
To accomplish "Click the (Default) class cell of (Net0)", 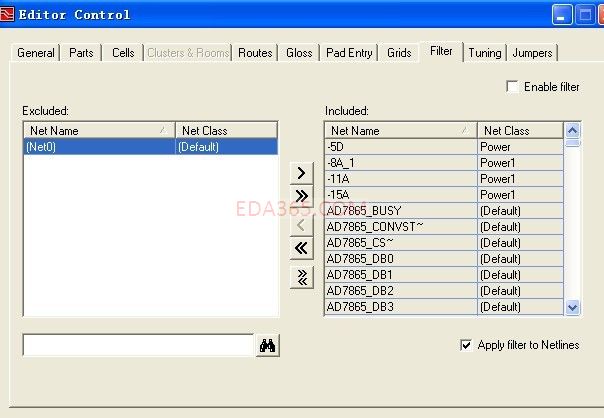I will tap(226, 147).
